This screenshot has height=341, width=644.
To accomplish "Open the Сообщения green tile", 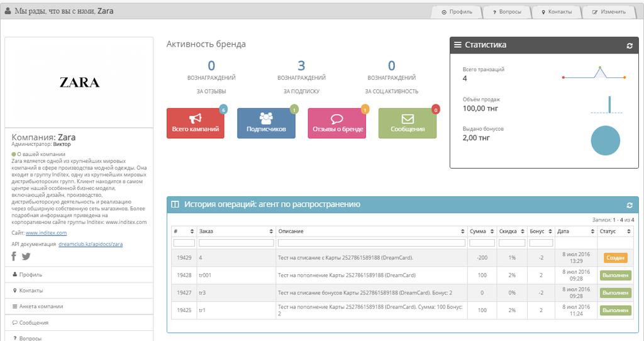I will [408, 123].
